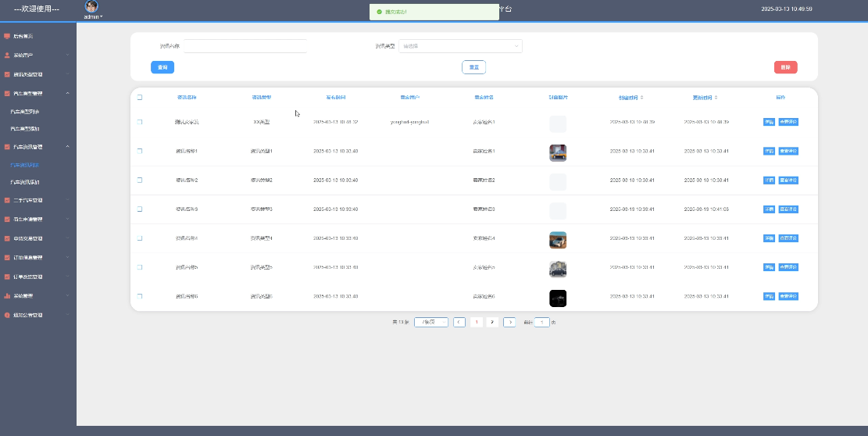Go to previous page with left arrow

pos(459,322)
